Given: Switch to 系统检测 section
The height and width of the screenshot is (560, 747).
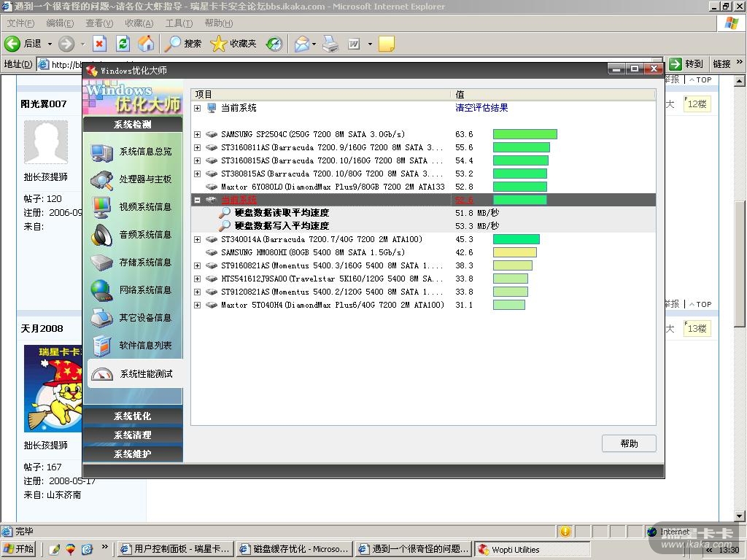Looking at the screenshot, I should point(133,124).
